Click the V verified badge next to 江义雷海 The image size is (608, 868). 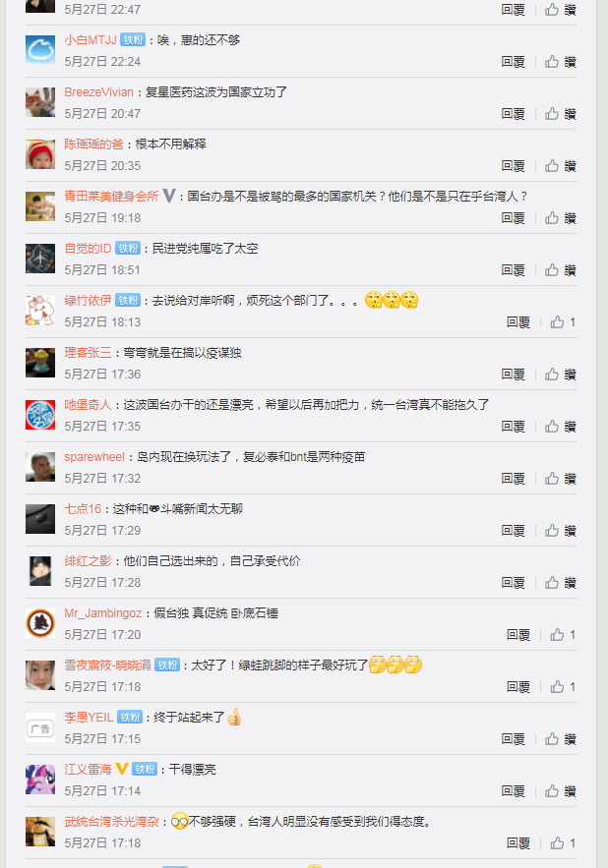122,769
